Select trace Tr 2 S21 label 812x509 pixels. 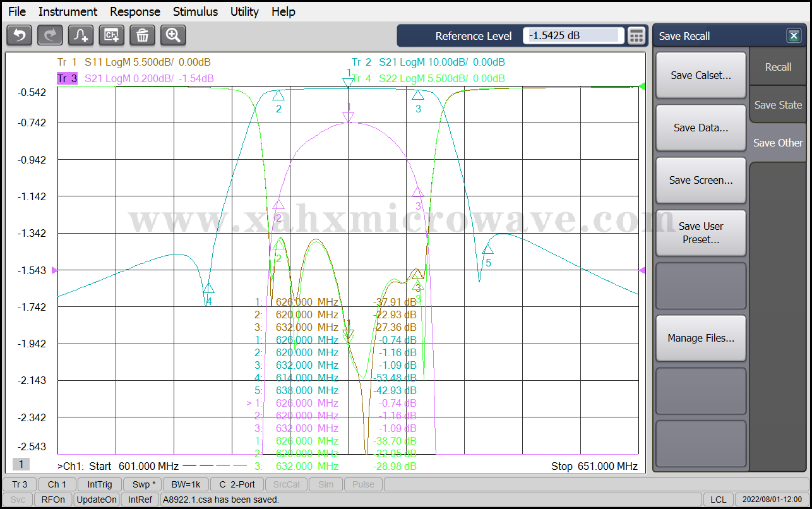coord(428,62)
